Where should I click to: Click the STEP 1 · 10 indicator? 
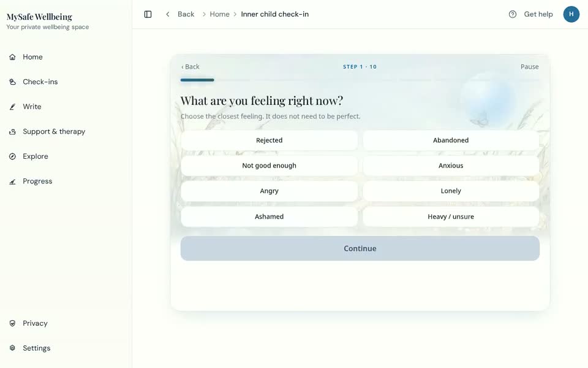click(360, 67)
